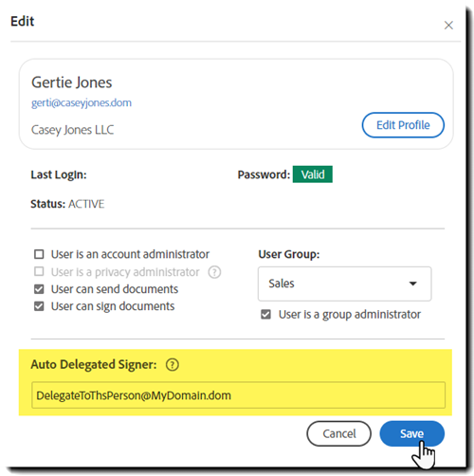The height and width of the screenshot is (476, 474).
Task: Click the User Group label
Action: (289, 254)
